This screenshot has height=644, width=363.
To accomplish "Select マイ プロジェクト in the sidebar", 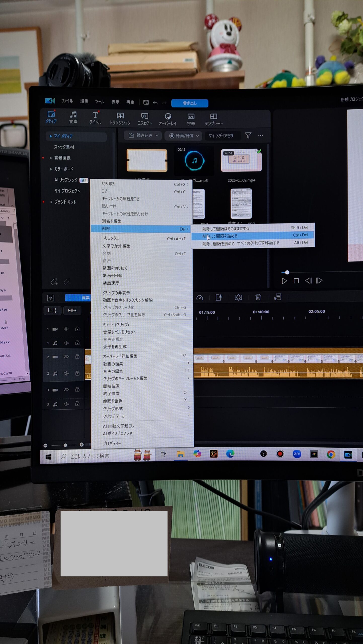I will [67, 191].
